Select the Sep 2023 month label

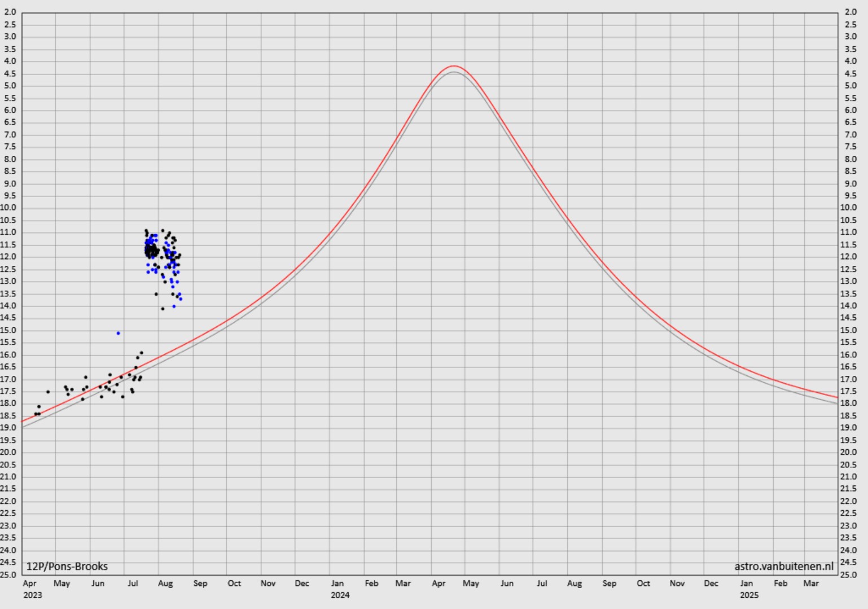200,583
